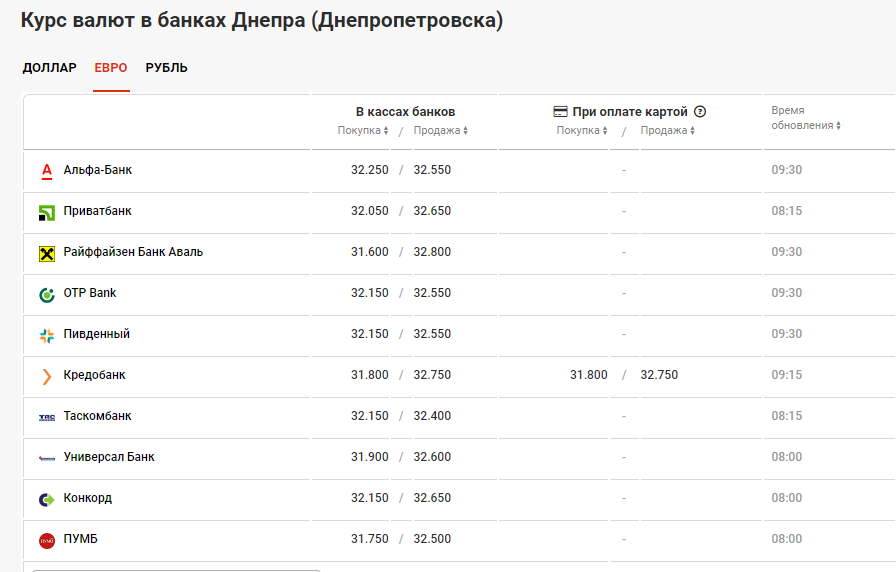This screenshot has height=572, width=896.
Task: Open the Таскомбанк link
Action: [x=97, y=416]
